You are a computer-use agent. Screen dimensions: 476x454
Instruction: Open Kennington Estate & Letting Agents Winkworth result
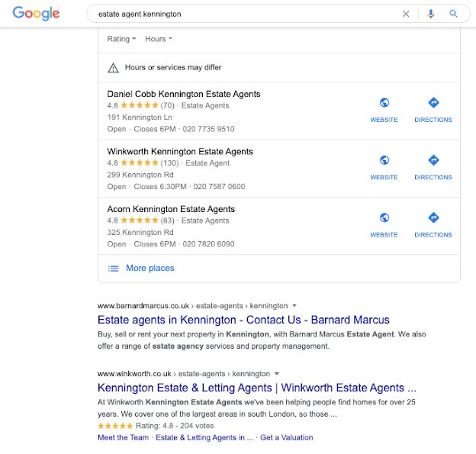(x=257, y=388)
